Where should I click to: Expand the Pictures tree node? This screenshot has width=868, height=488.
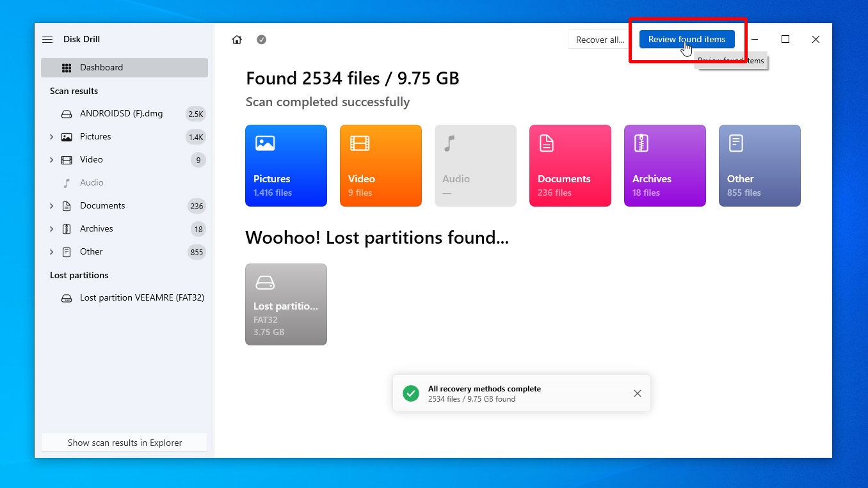pyautogui.click(x=52, y=137)
